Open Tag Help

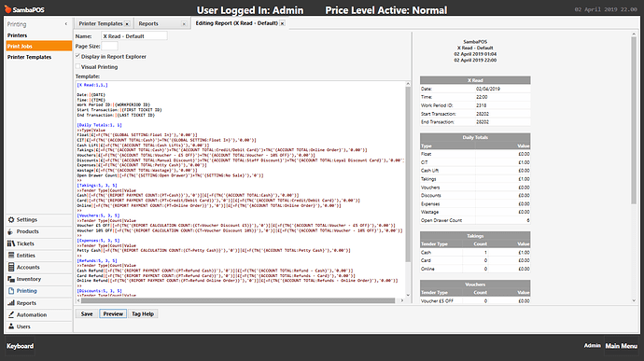click(x=143, y=313)
